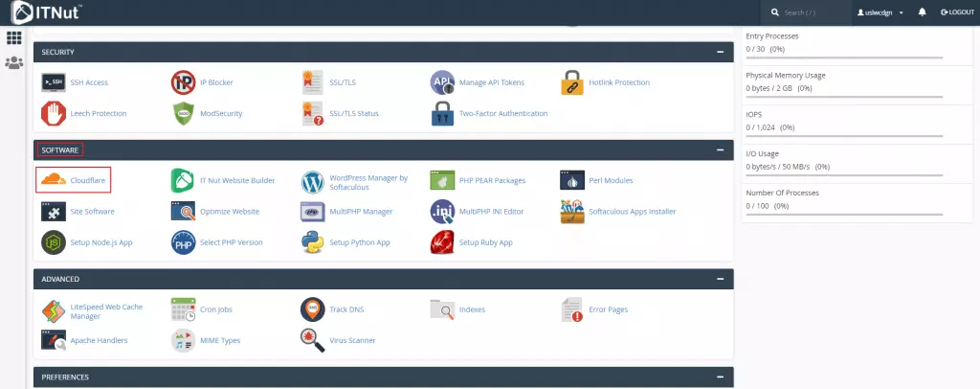980x389 pixels.
Task: Click the Number Of Processes usage bar
Action: pyautogui.click(x=844, y=214)
